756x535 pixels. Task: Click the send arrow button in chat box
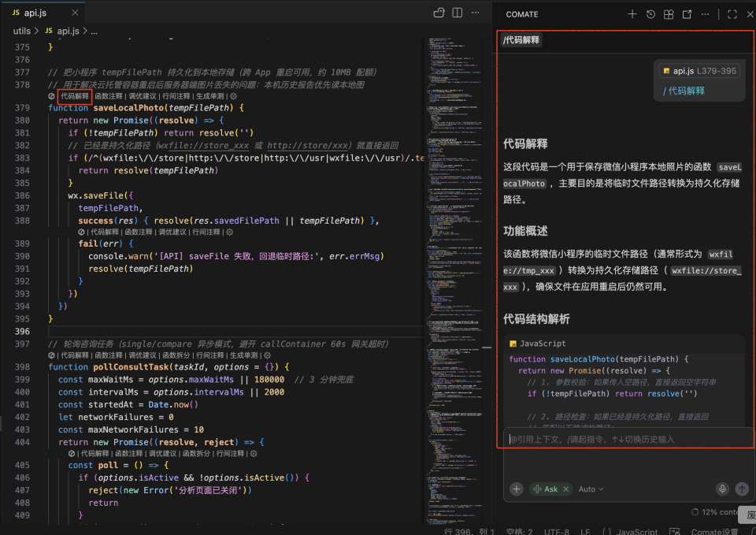click(742, 489)
